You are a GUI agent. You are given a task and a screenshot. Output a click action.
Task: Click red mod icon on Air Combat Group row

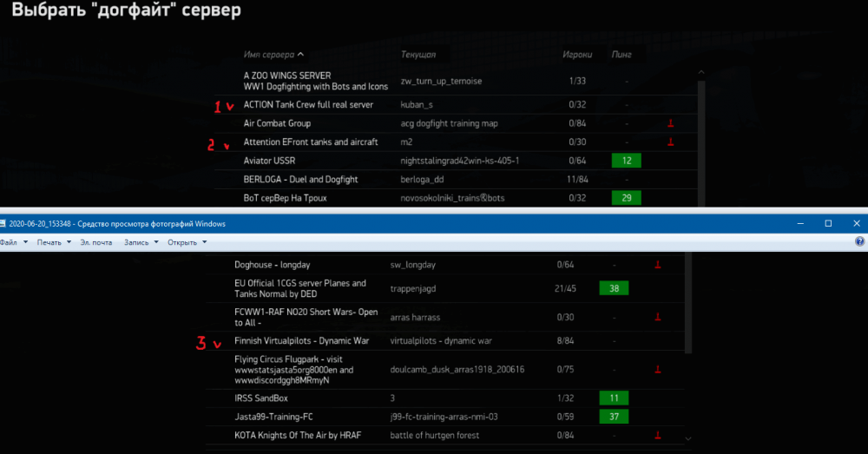670,123
